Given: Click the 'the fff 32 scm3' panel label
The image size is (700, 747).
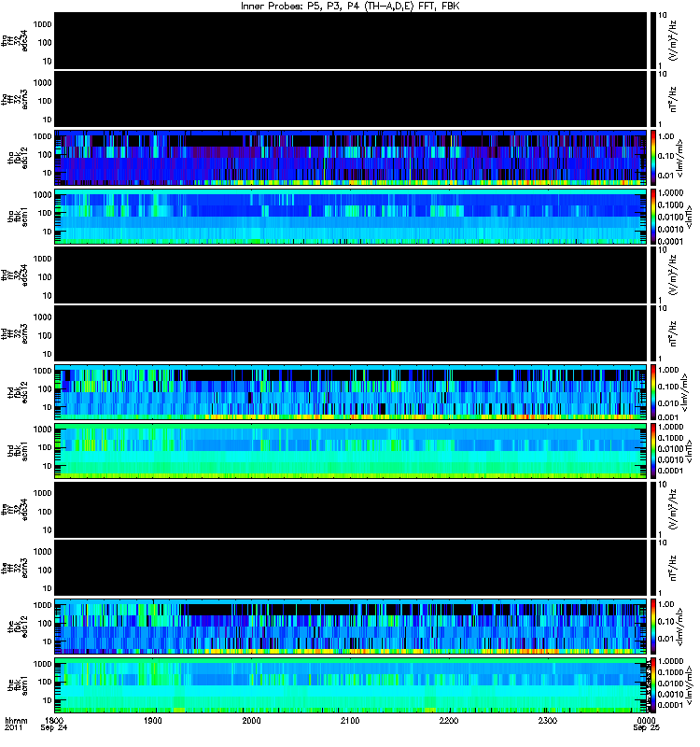Looking at the screenshot, I should click(15, 568).
